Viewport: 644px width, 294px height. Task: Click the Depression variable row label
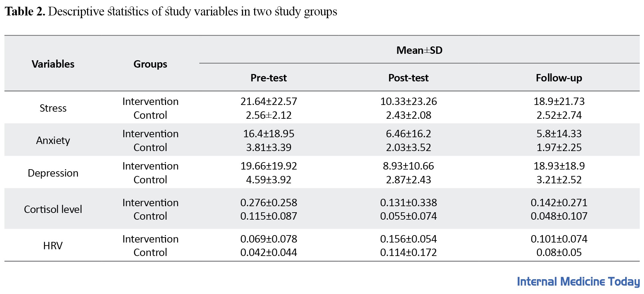point(53,173)
